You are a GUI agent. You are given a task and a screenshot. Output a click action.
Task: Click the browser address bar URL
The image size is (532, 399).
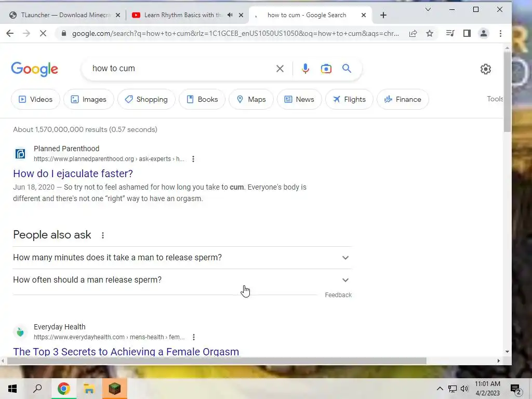[235, 33]
